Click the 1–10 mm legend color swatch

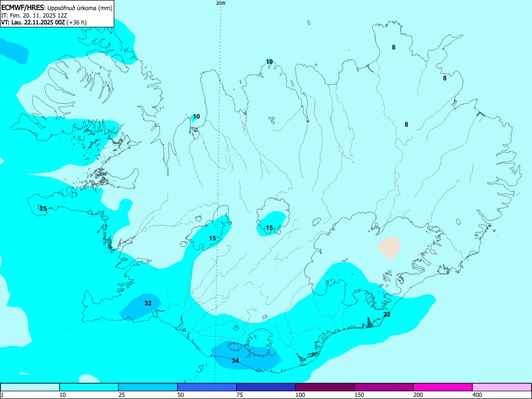pos(30,387)
